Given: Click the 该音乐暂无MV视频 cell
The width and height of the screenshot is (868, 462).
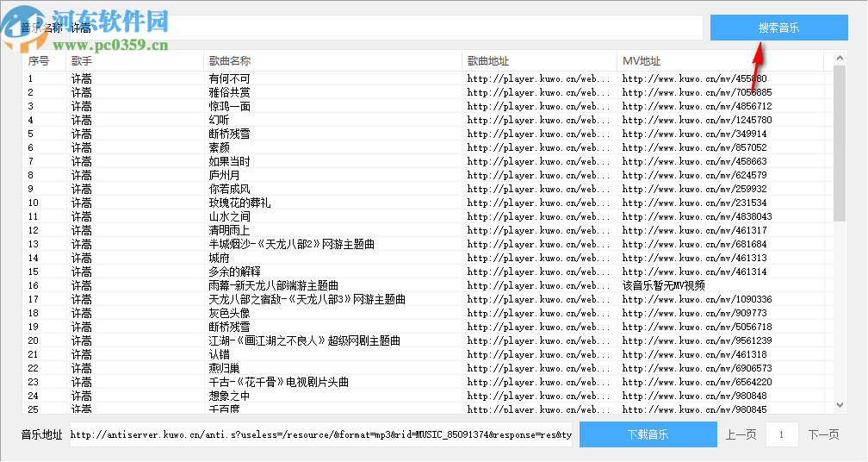Looking at the screenshot, I should pos(664,286).
